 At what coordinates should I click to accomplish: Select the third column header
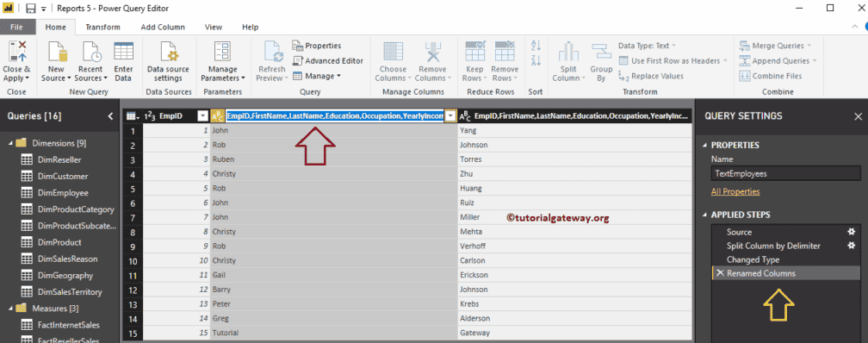click(x=574, y=115)
